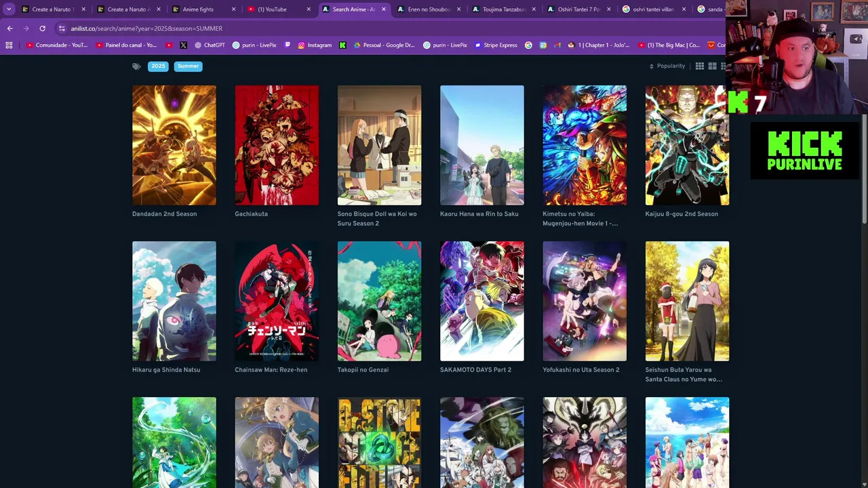Open Seishun Buta Yarou Santa Claus cover
868x488 pixels.
[687, 301]
